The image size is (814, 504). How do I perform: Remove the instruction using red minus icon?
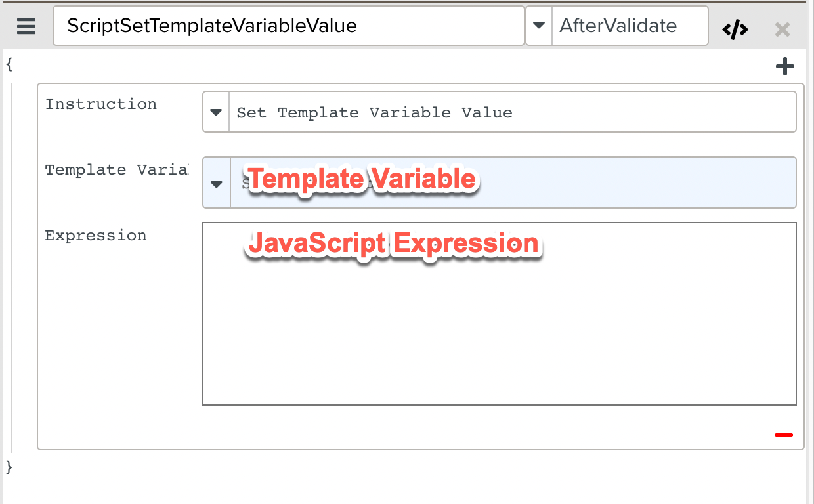click(x=784, y=434)
